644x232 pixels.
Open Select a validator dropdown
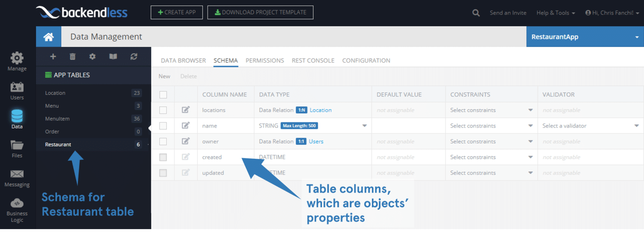point(590,126)
